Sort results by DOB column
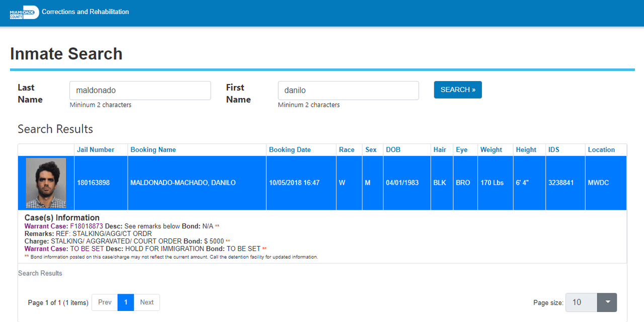The width and height of the screenshot is (644, 322). (x=393, y=150)
